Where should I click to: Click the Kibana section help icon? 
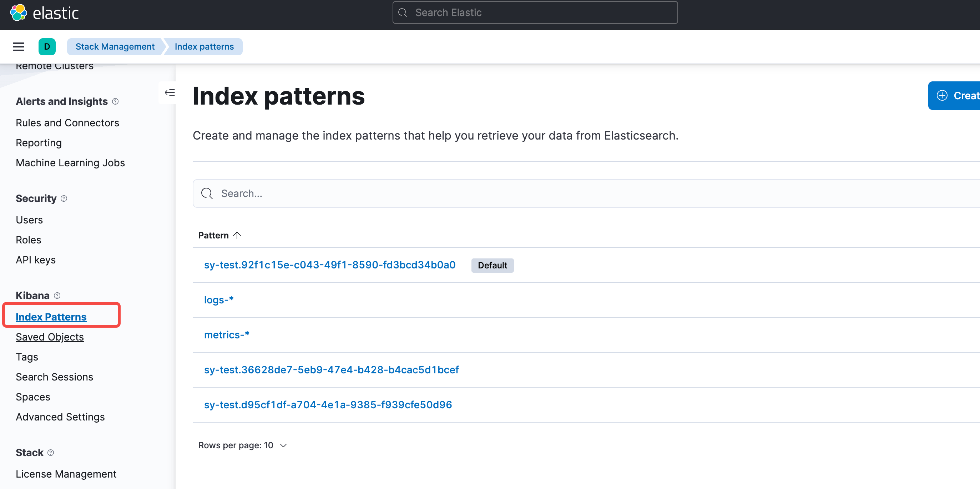coord(57,296)
